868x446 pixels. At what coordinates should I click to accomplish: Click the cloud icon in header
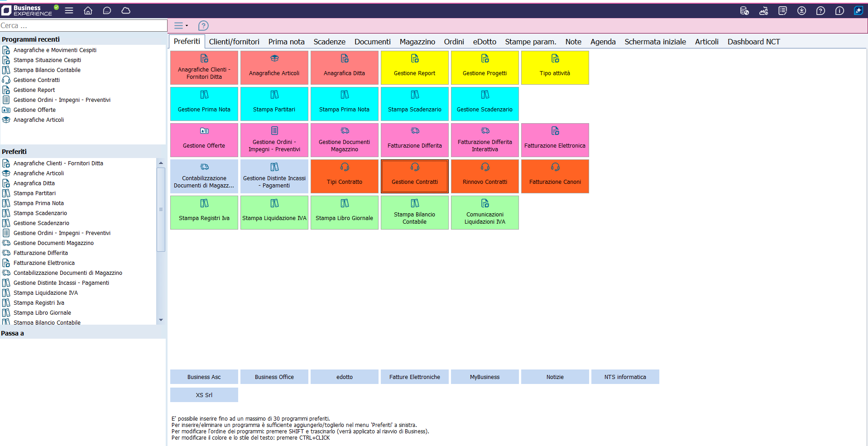coord(126,10)
